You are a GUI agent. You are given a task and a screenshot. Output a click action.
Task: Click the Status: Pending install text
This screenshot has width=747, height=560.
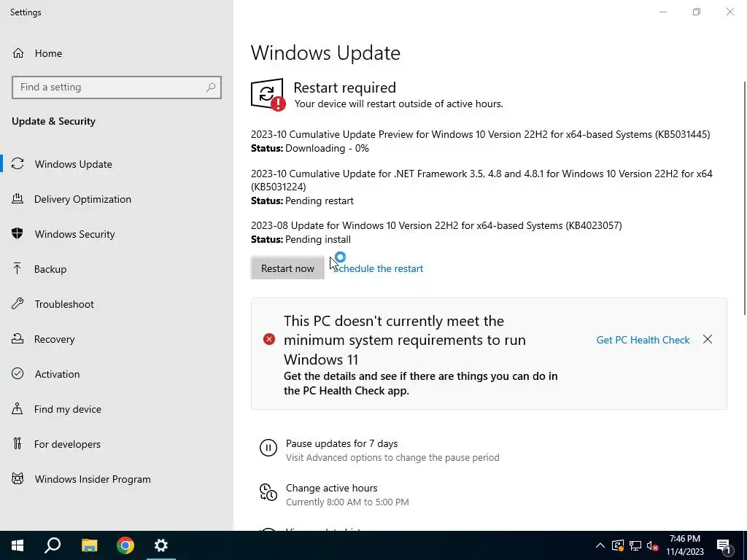click(x=301, y=239)
